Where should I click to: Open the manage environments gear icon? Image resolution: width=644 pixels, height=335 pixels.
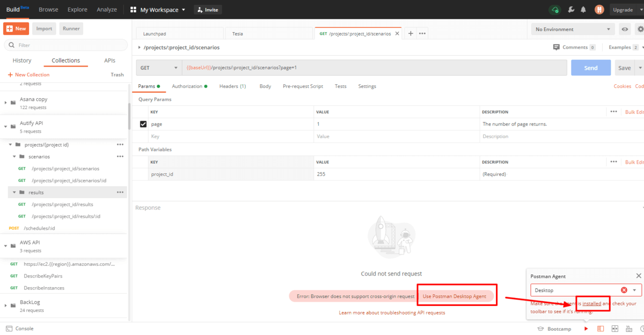tap(639, 29)
